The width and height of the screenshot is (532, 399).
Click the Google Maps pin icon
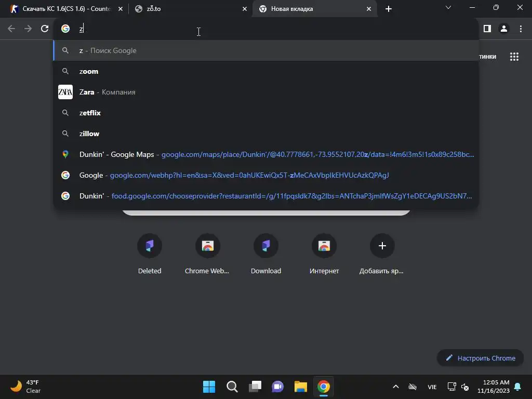(x=65, y=154)
